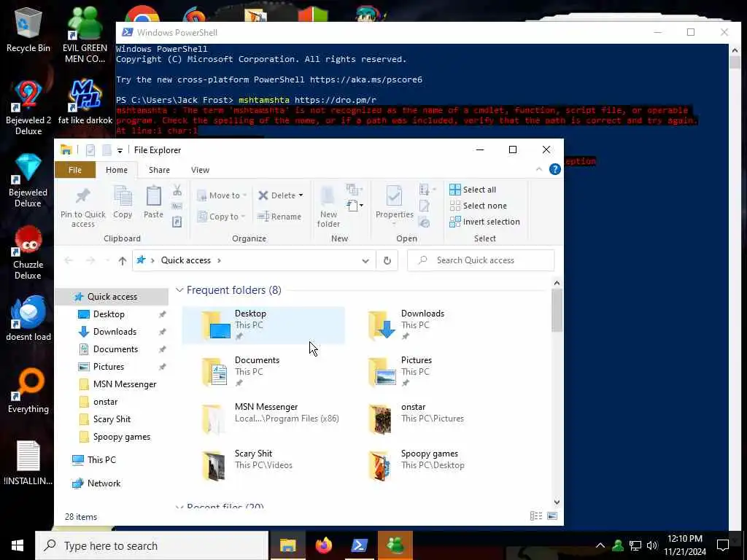
Task: Minimize the ribbon with chevron
Action: tap(539, 169)
